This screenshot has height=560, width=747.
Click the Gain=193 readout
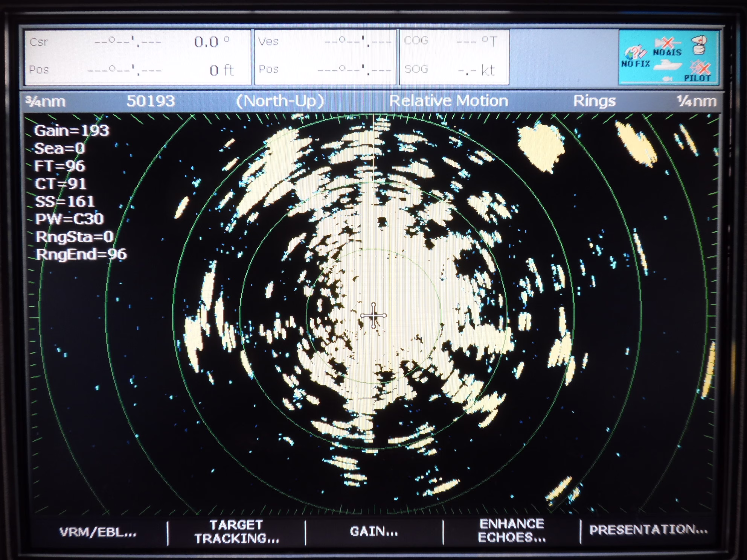click(x=72, y=131)
